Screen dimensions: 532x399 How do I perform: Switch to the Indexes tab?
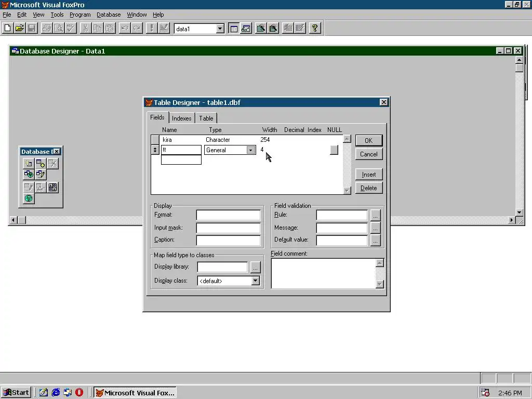click(181, 118)
